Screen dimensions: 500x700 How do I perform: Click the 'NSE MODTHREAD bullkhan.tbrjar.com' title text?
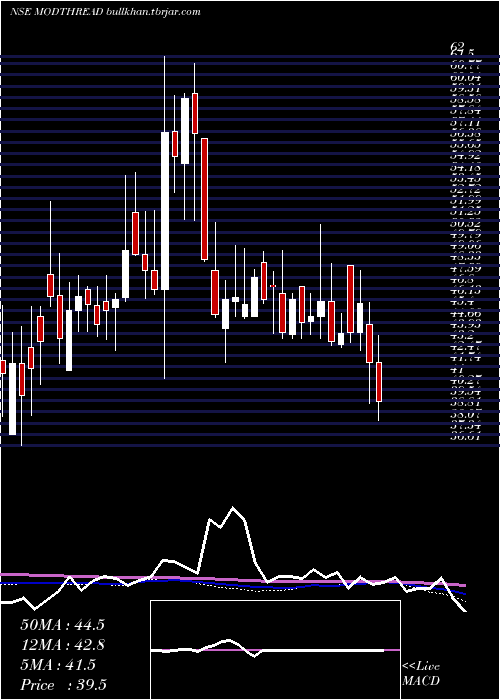pyautogui.click(x=105, y=12)
